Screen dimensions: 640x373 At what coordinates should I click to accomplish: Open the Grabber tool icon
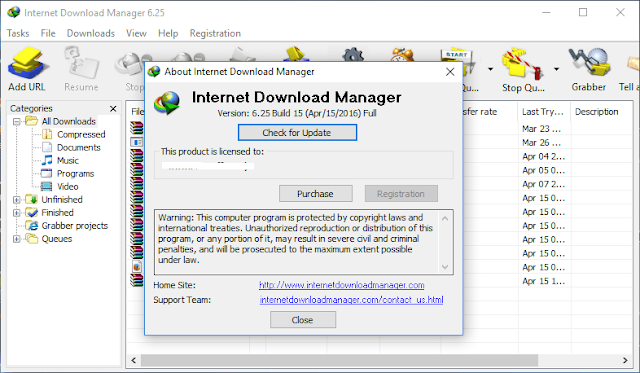coord(589,69)
